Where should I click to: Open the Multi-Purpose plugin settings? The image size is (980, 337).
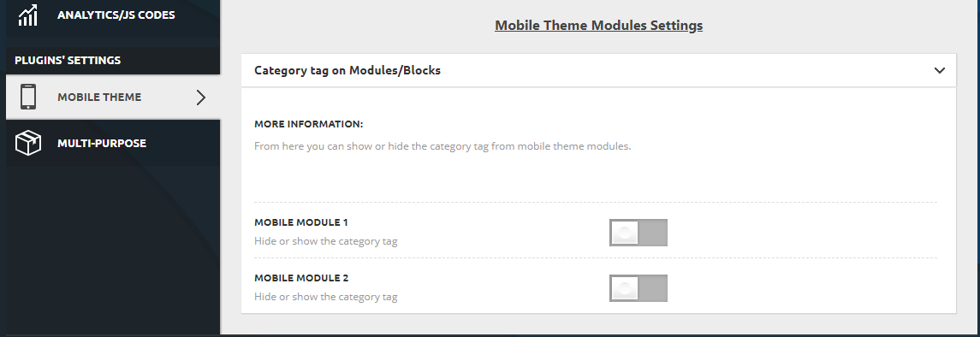pos(113,143)
